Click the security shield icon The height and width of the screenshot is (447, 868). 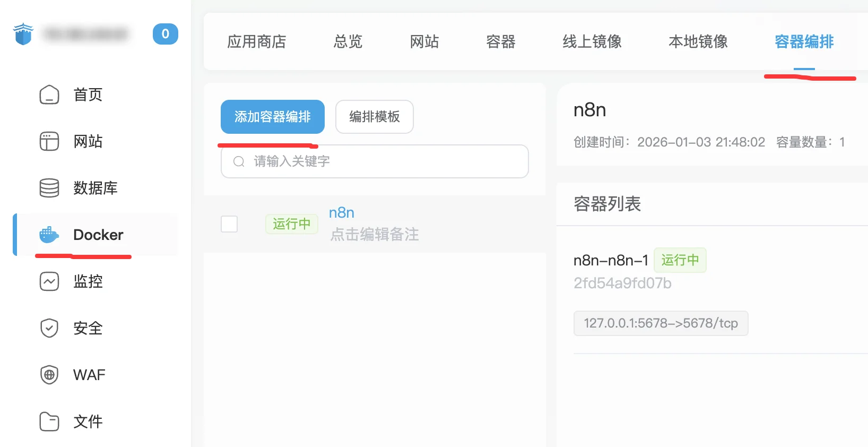point(49,328)
